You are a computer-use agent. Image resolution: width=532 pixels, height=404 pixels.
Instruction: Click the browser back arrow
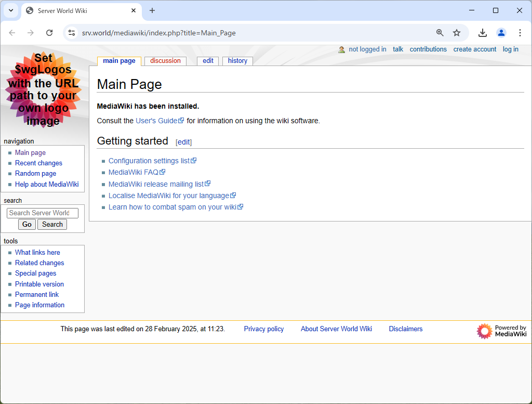click(x=12, y=33)
